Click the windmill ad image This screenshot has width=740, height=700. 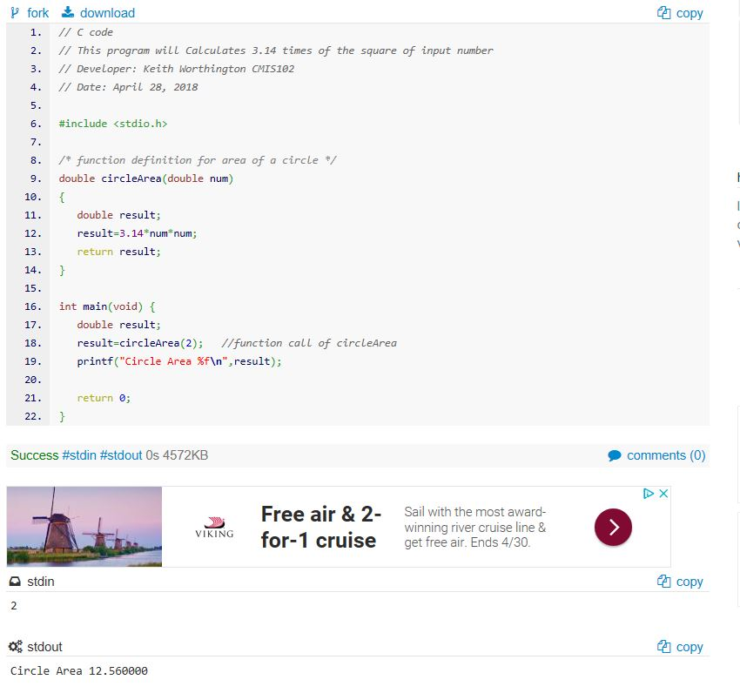[x=84, y=526]
